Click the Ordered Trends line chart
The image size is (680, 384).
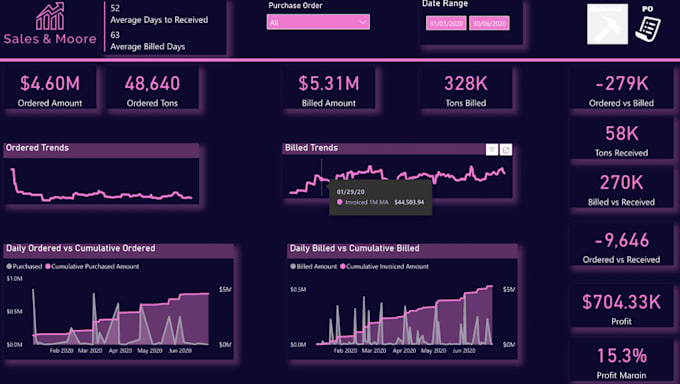101,181
